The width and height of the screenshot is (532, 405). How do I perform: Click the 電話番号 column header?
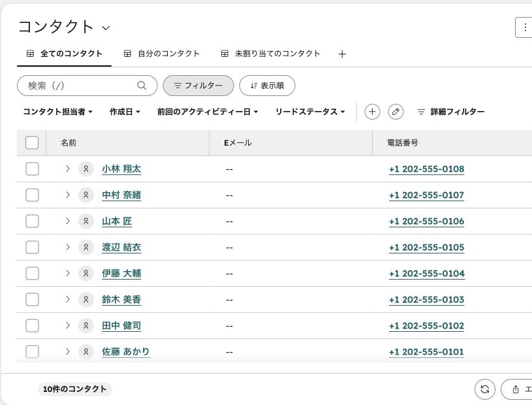coord(452,142)
